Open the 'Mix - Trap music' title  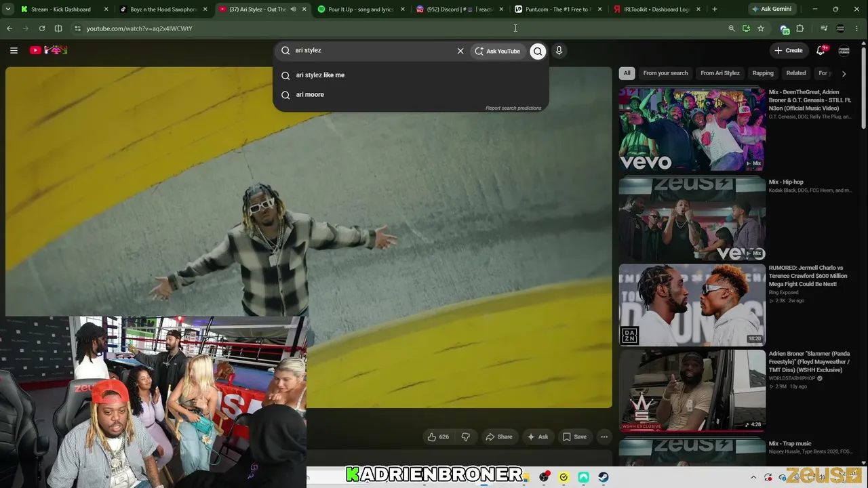pos(790,443)
